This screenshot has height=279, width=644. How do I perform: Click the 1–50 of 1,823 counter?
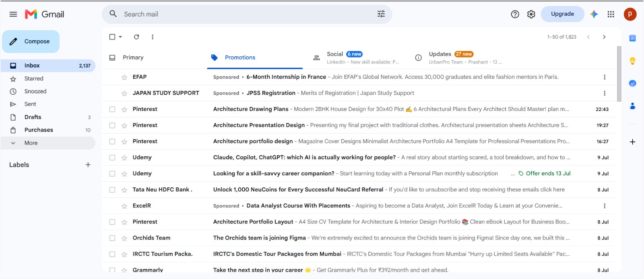click(561, 37)
